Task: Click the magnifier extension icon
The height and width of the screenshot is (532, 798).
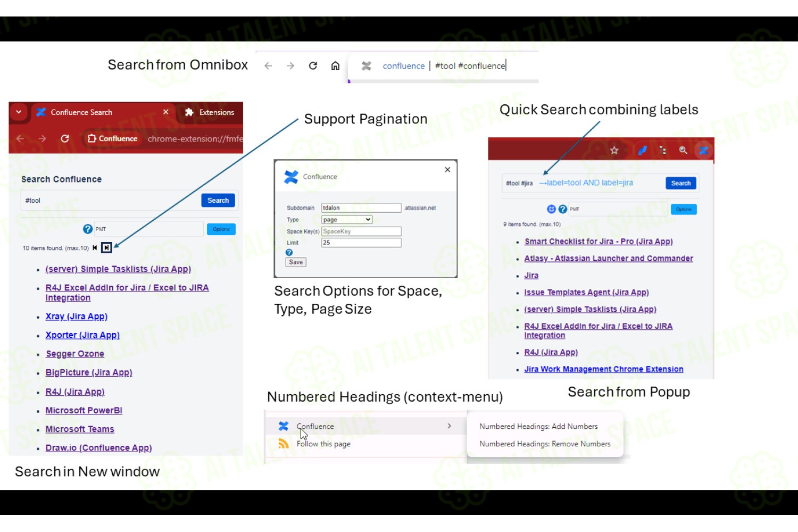Action: point(683,151)
